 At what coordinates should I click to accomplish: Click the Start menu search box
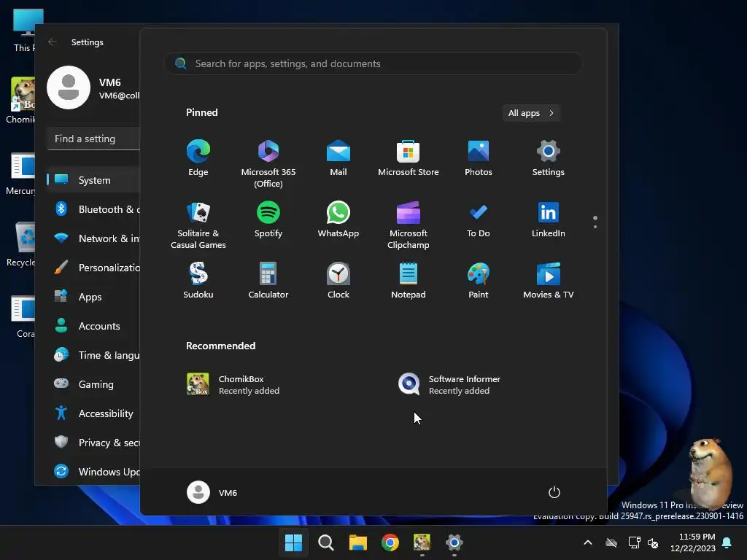pos(373,63)
